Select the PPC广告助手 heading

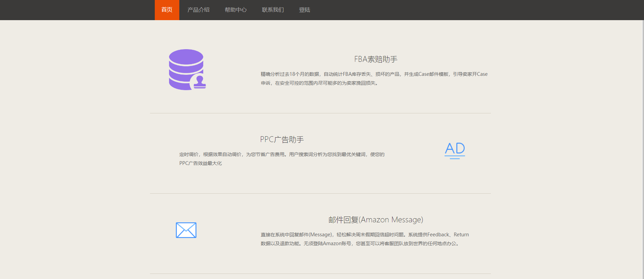pyautogui.click(x=282, y=140)
